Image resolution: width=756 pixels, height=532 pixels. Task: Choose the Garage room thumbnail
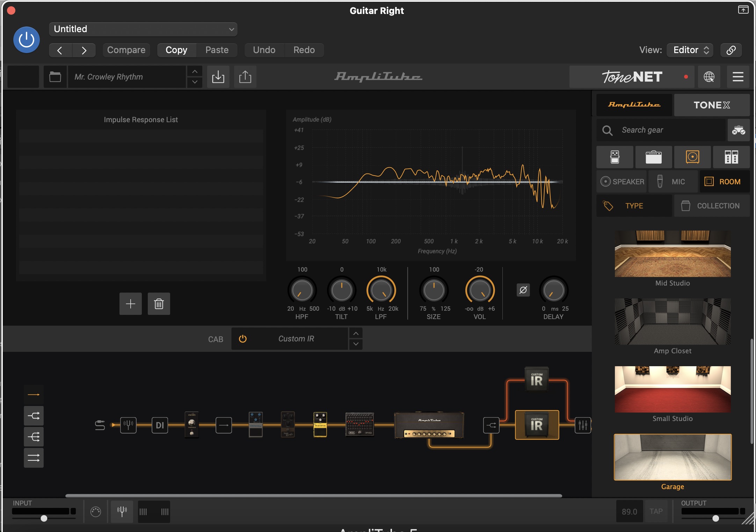click(x=673, y=457)
